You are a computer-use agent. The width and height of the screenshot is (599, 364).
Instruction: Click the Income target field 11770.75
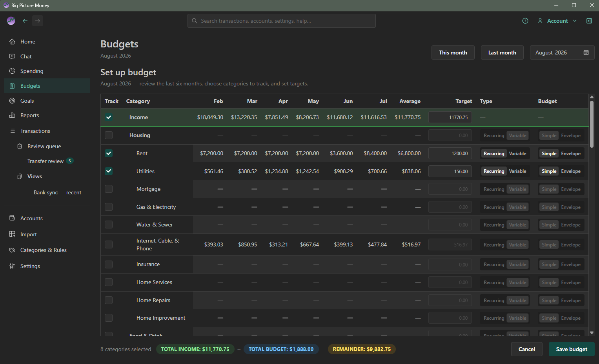(x=450, y=117)
